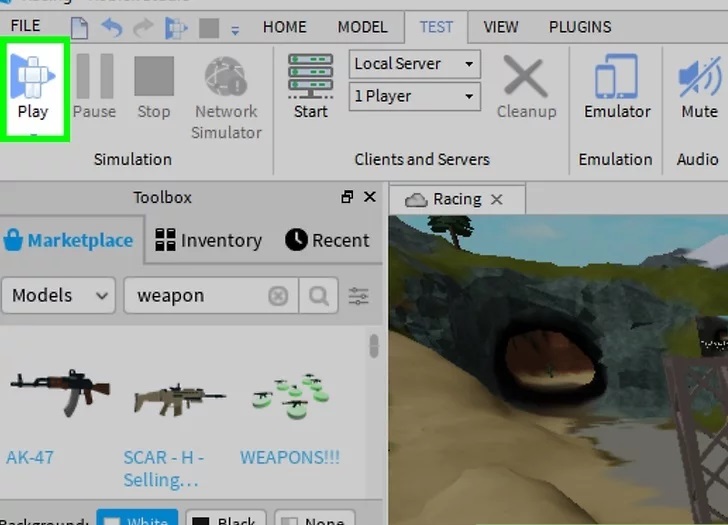This screenshot has width=728, height=525.
Task: Create a new file from quick access toolbar
Action: (x=79, y=28)
